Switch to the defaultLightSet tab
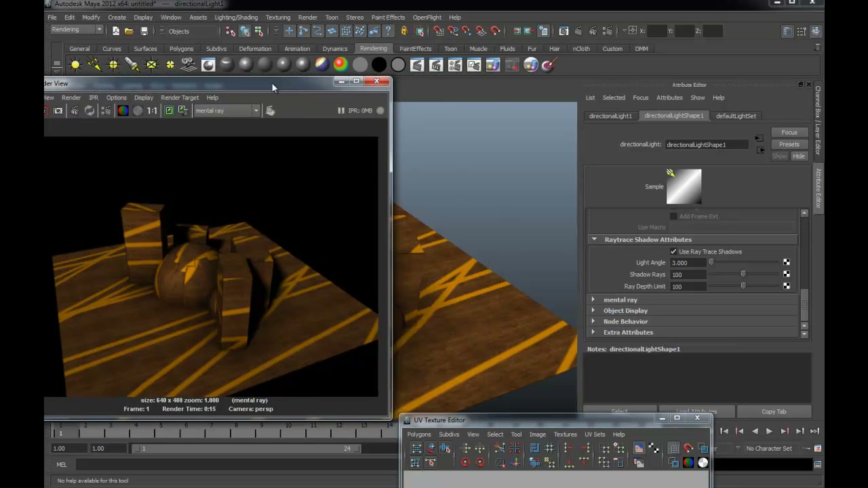The width and height of the screenshot is (868, 488). pos(736,116)
